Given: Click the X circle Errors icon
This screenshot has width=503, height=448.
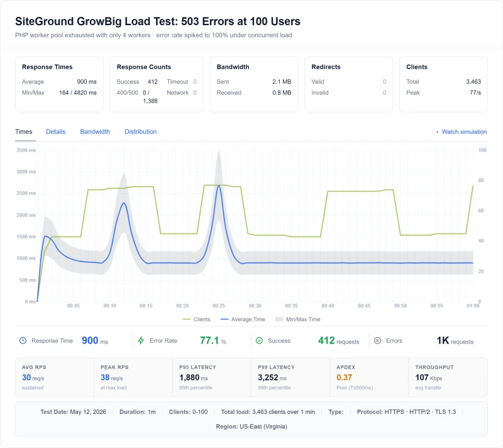Looking at the screenshot, I should [x=378, y=340].
